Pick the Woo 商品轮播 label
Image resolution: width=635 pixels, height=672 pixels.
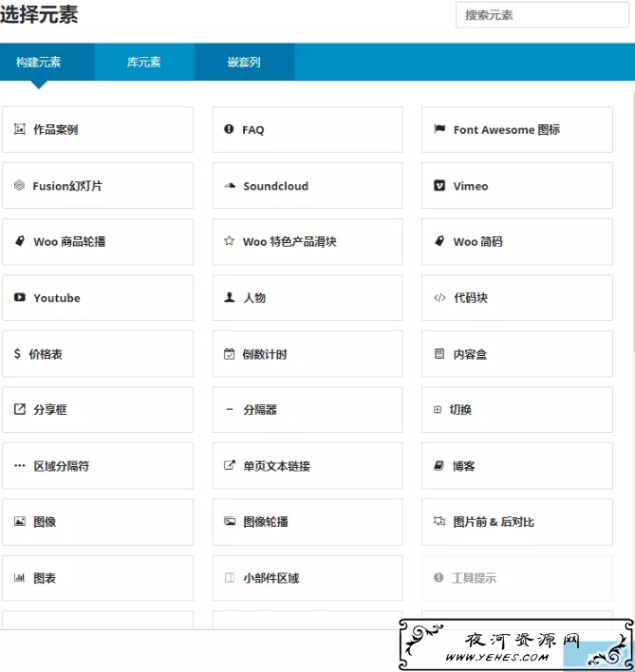[69, 242]
